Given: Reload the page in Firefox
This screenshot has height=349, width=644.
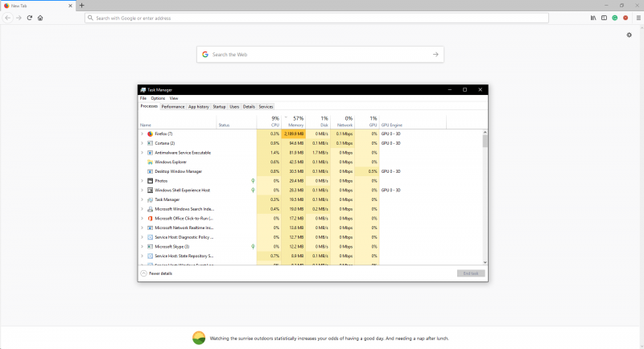Looking at the screenshot, I should pos(30,18).
